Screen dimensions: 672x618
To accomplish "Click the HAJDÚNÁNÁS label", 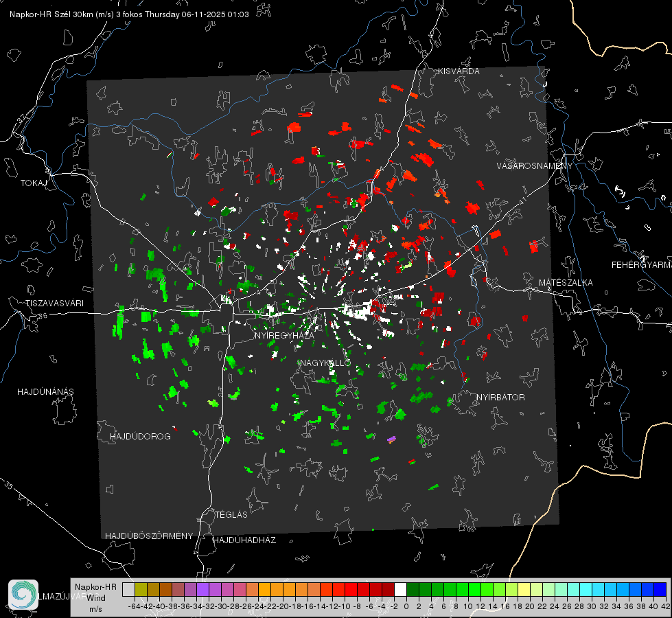I will coord(45,391).
